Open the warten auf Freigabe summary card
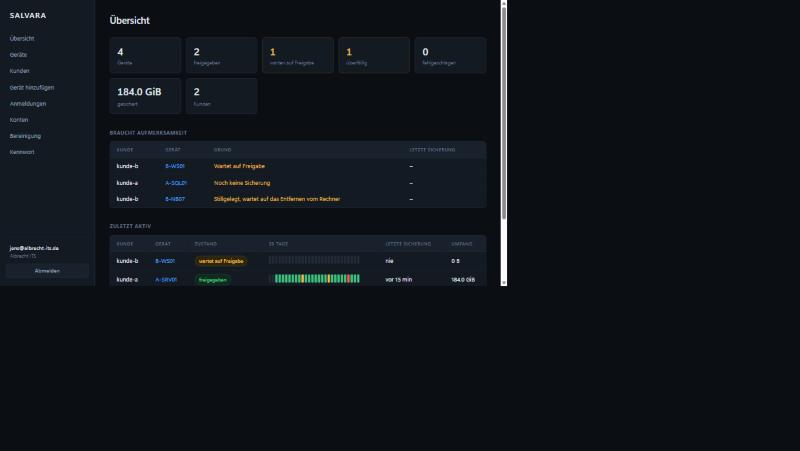800x451 pixels. tap(298, 55)
